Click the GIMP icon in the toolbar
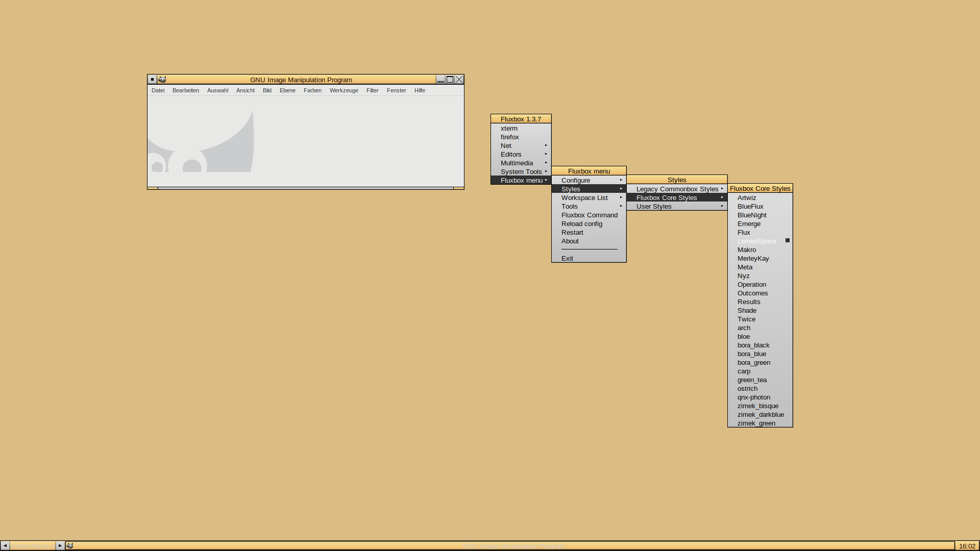 tap(70, 545)
